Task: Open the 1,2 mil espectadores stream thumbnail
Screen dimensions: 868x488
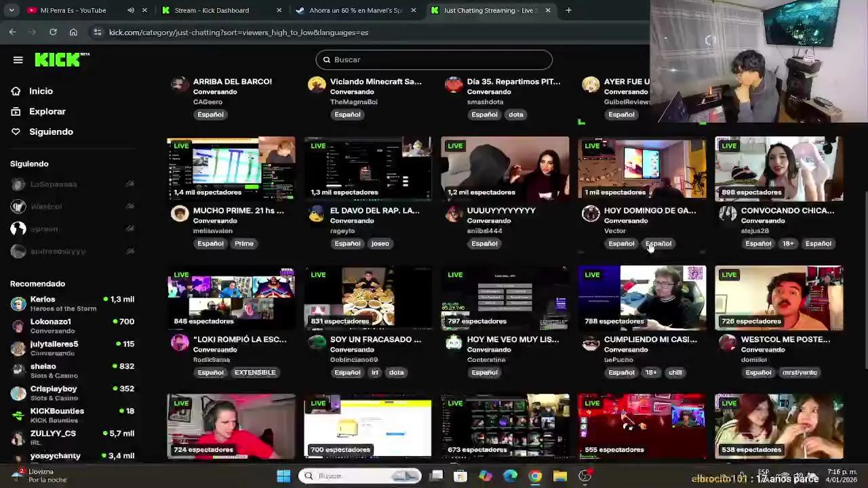Action: (505, 169)
